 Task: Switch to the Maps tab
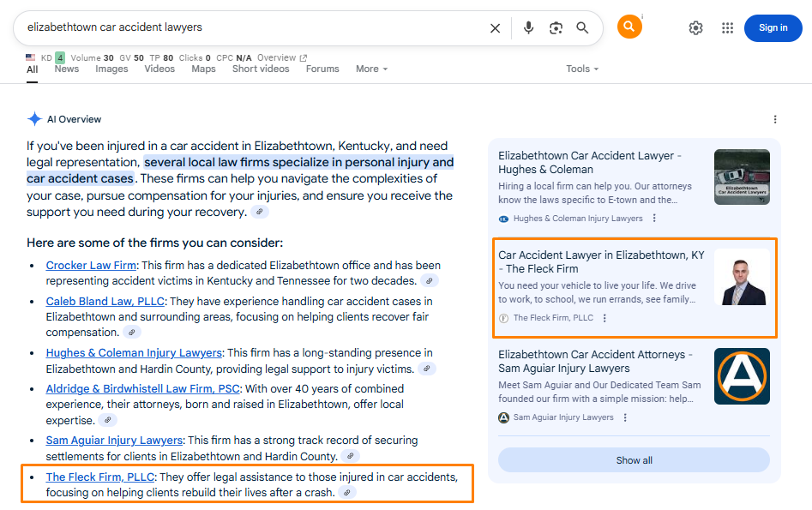(x=203, y=69)
